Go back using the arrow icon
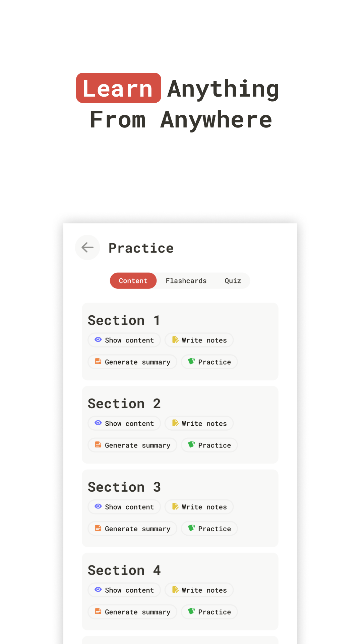Screen dimensions: 362x644 pos(87,248)
